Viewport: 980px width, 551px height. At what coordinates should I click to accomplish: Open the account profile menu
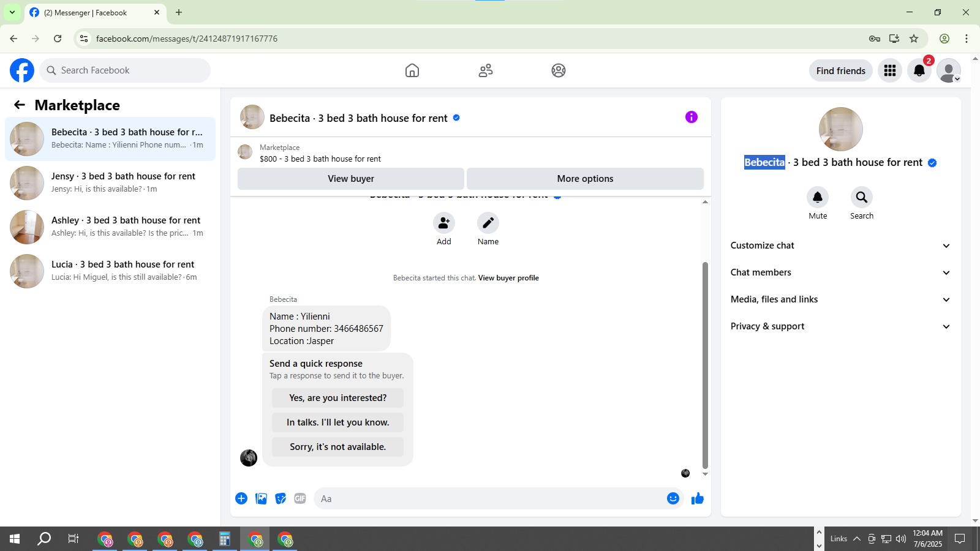coord(949,70)
